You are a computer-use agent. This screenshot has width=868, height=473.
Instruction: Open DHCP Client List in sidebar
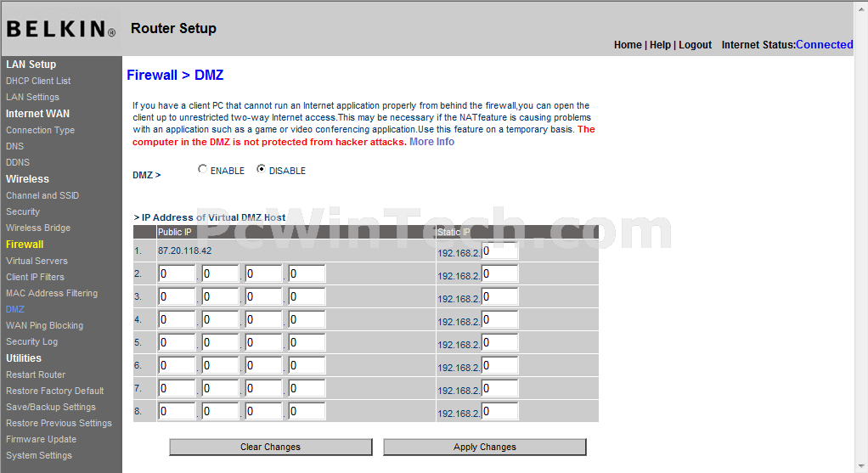click(x=38, y=81)
